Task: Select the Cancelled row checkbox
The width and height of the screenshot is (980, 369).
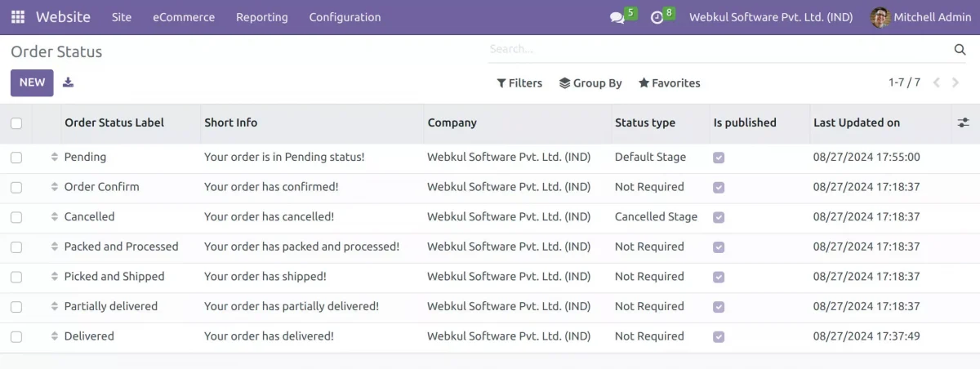Action: [16, 217]
